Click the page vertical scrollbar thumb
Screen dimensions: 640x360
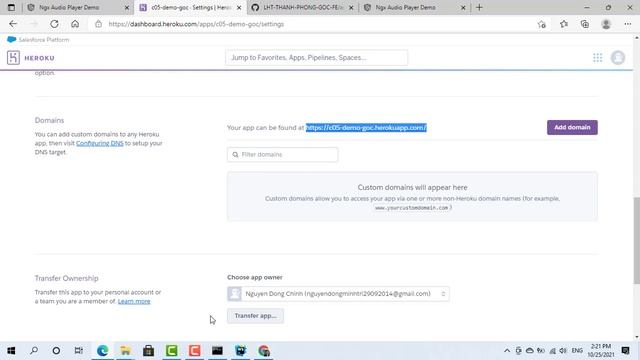(x=636, y=240)
